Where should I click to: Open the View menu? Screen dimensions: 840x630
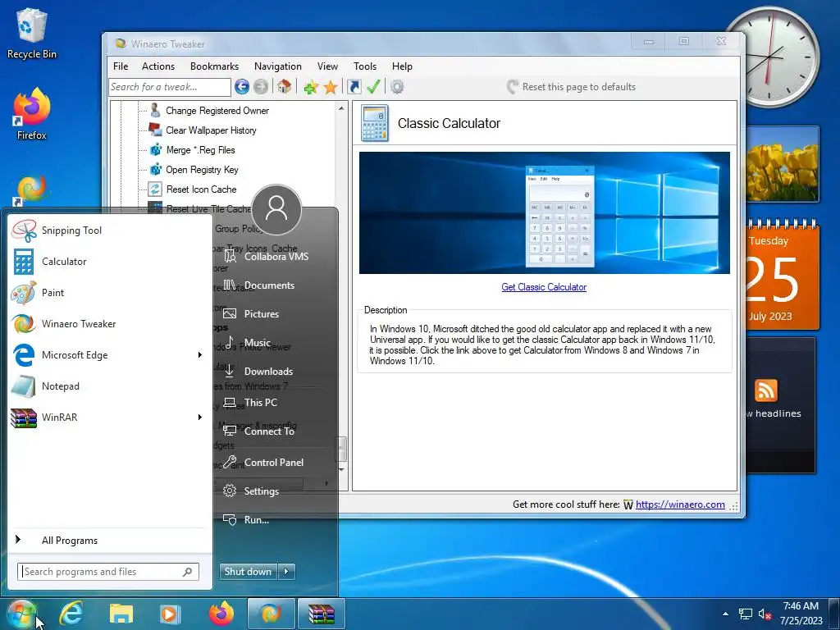327,66
